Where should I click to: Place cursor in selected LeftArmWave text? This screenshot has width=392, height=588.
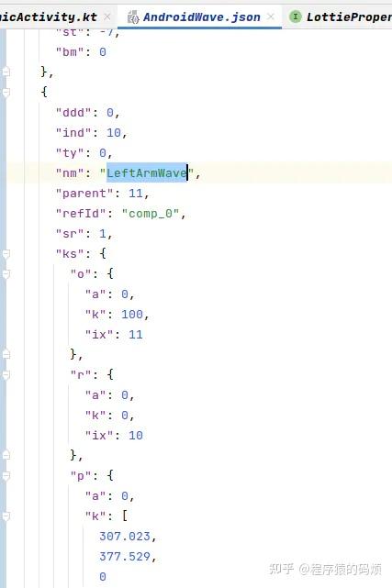(147, 172)
